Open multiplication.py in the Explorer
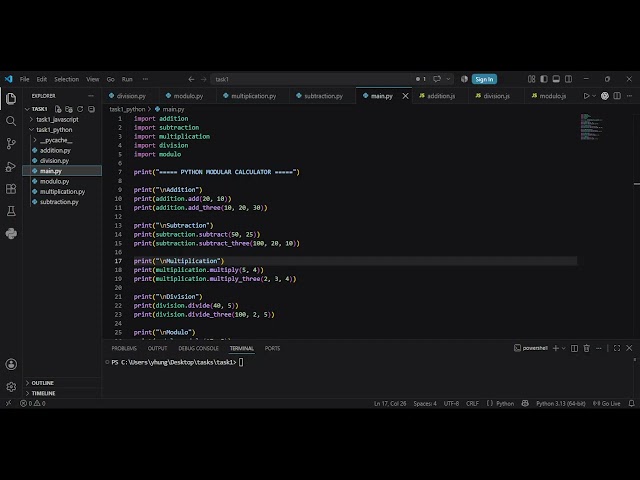 (62, 191)
